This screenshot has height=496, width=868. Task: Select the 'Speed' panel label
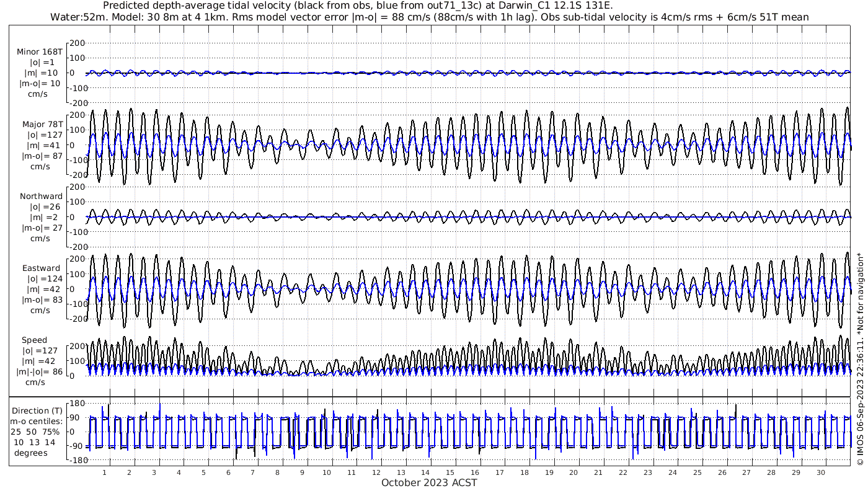click(x=34, y=340)
